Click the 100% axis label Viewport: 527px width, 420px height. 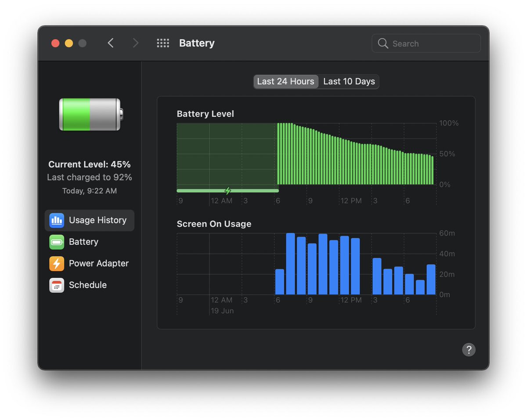pyautogui.click(x=449, y=123)
